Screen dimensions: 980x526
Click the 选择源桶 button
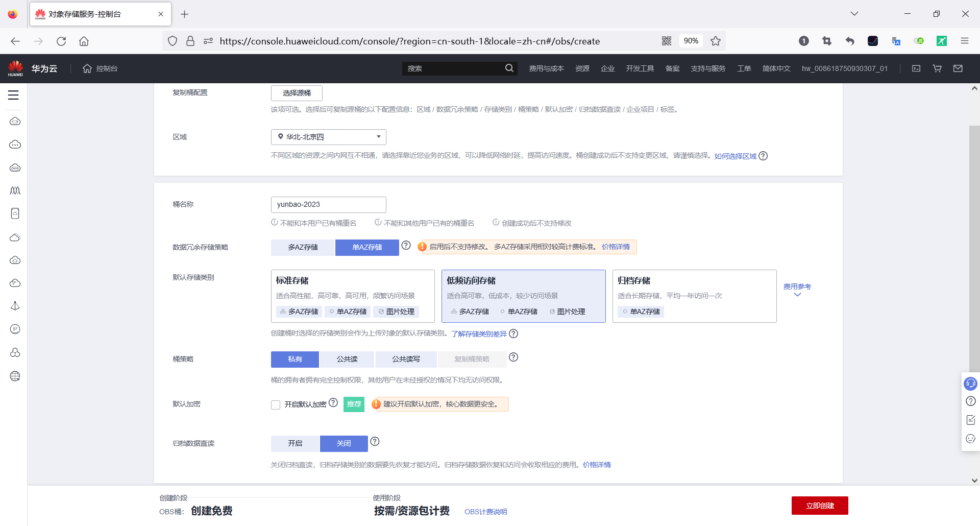point(297,93)
